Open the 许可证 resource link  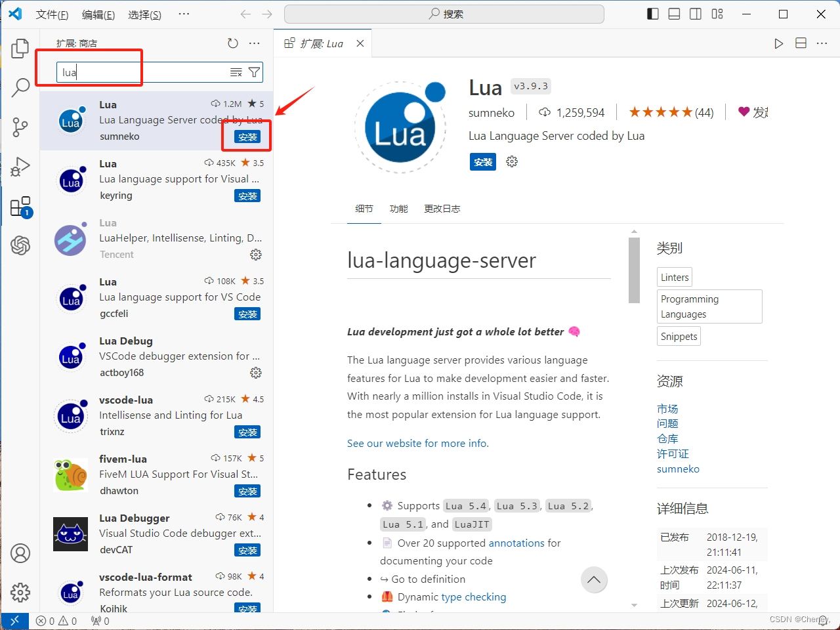[673, 454]
